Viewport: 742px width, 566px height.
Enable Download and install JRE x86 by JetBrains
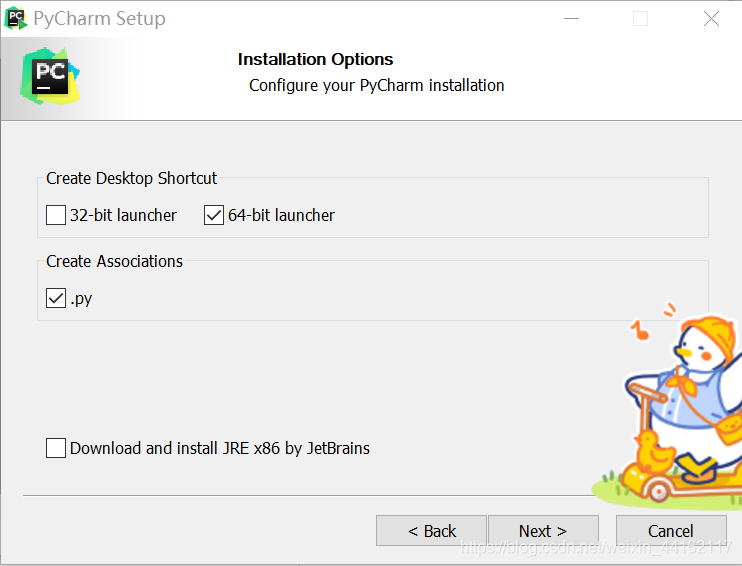click(x=56, y=448)
